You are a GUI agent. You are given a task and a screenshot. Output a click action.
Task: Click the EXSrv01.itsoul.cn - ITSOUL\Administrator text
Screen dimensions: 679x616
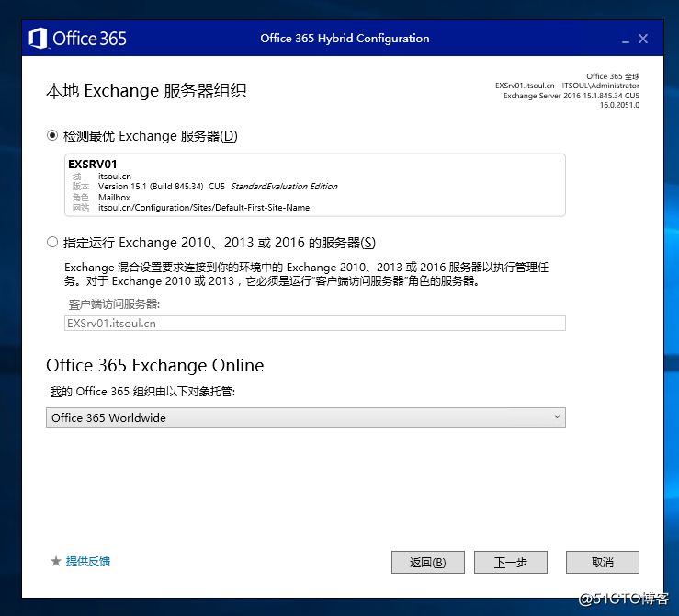[x=567, y=86]
